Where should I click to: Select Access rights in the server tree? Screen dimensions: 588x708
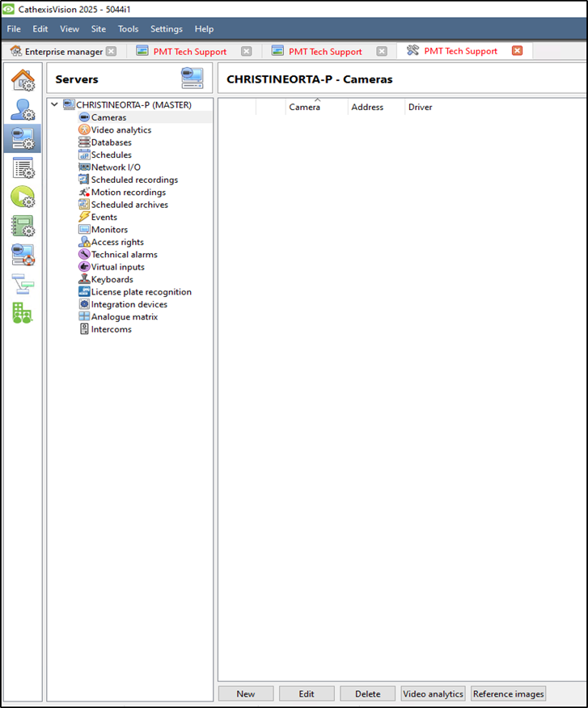pyautogui.click(x=117, y=242)
